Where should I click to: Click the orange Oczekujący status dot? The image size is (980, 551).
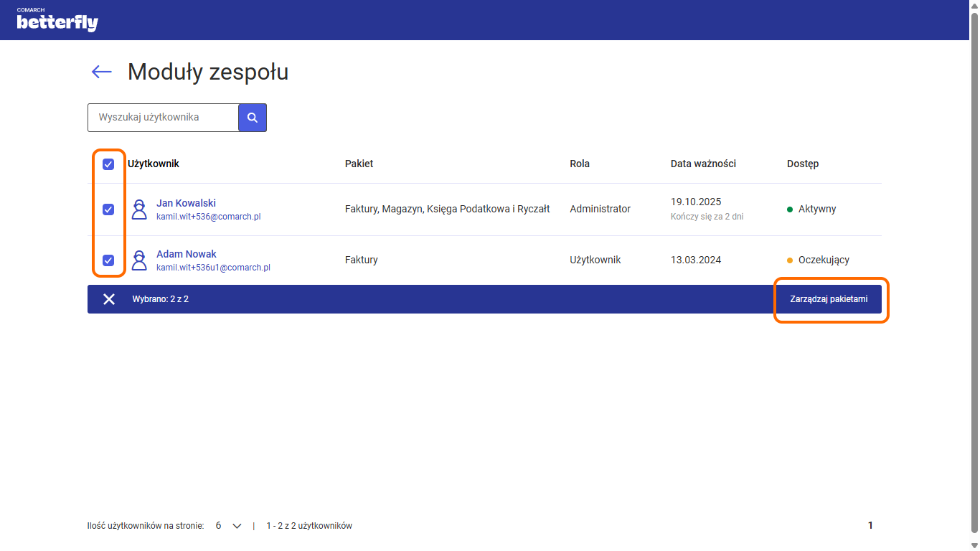point(790,260)
